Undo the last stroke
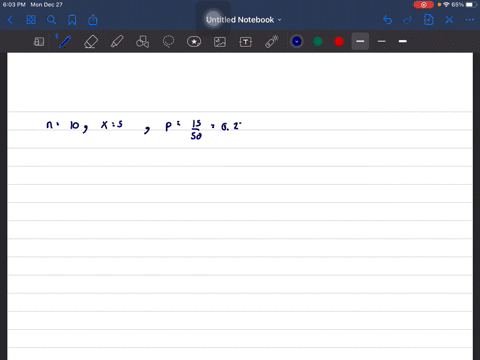The width and height of the screenshot is (480, 360). coord(387,20)
